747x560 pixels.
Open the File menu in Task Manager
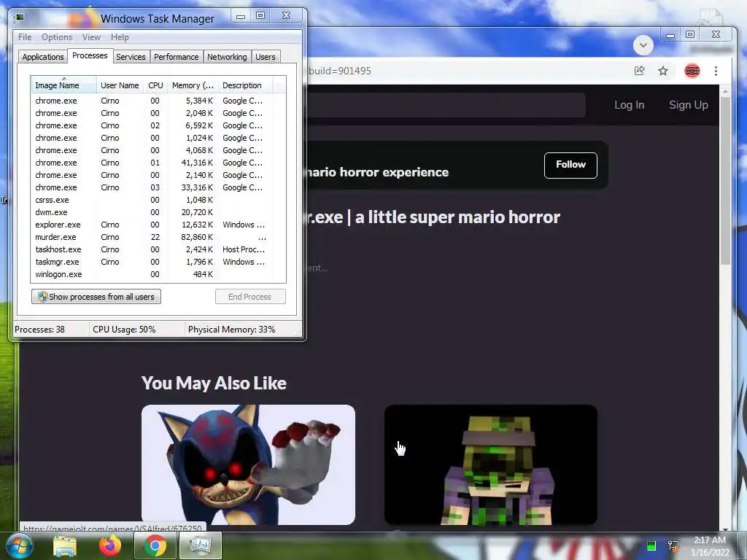25,37
